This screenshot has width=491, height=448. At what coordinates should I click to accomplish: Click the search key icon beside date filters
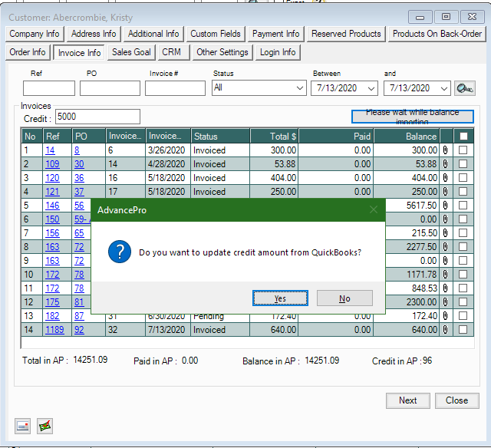click(464, 88)
